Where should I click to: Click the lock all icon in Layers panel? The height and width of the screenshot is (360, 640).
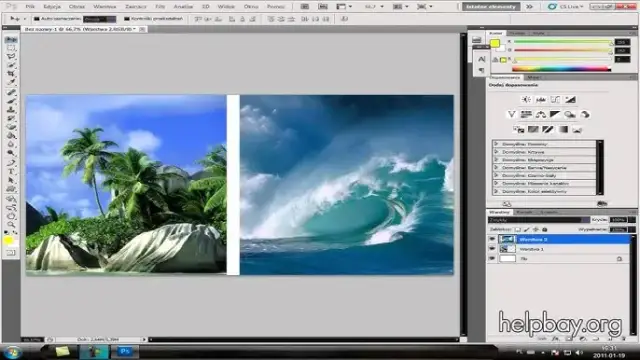[544, 229]
